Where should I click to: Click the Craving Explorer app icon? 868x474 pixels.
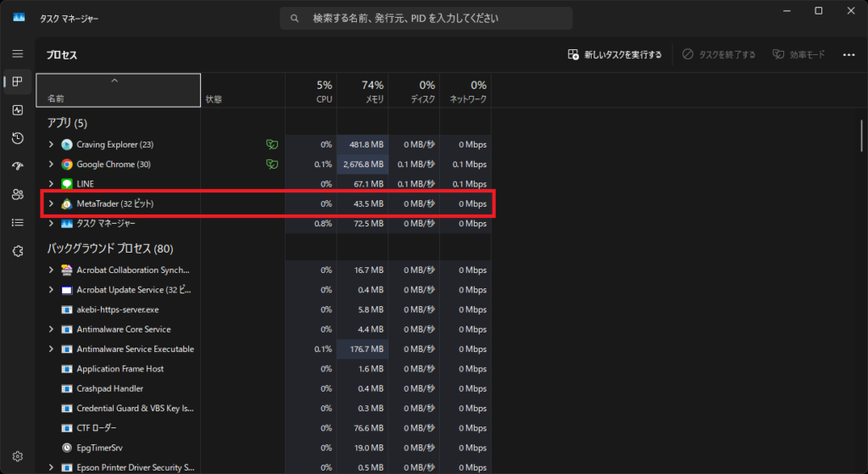[67, 144]
